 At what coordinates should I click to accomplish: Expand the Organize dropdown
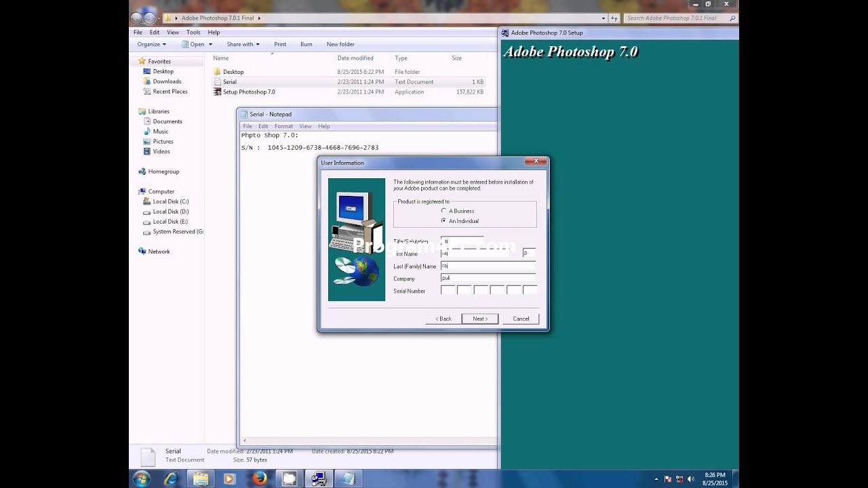click(151, 45)
